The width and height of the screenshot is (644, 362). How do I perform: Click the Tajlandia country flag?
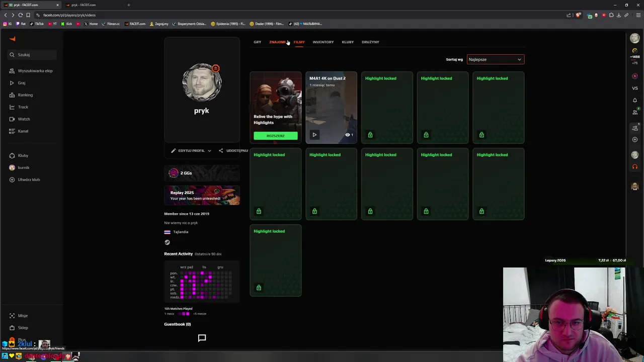tap(167, 232)
